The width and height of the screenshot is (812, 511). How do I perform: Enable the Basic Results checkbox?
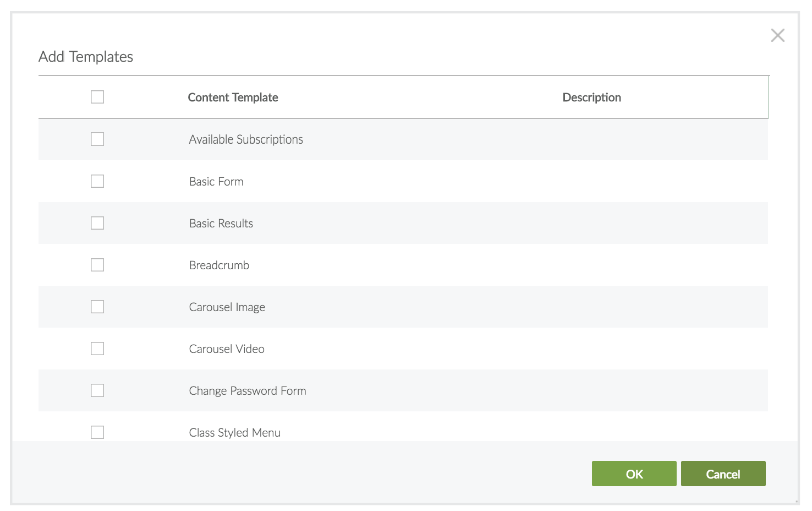point(97,223)
